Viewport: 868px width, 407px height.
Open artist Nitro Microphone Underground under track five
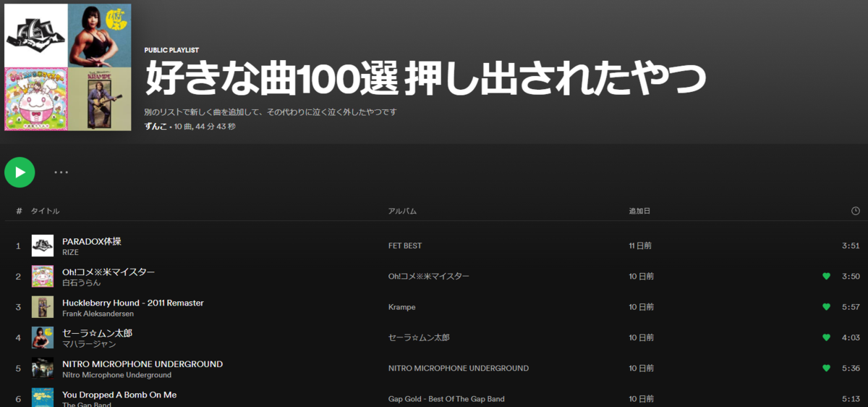(116, 375)
